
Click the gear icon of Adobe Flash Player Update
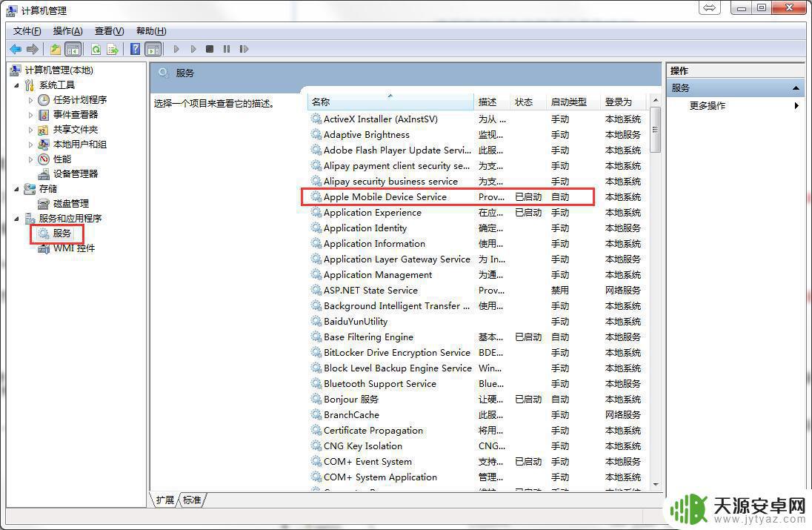coord(316,150)
